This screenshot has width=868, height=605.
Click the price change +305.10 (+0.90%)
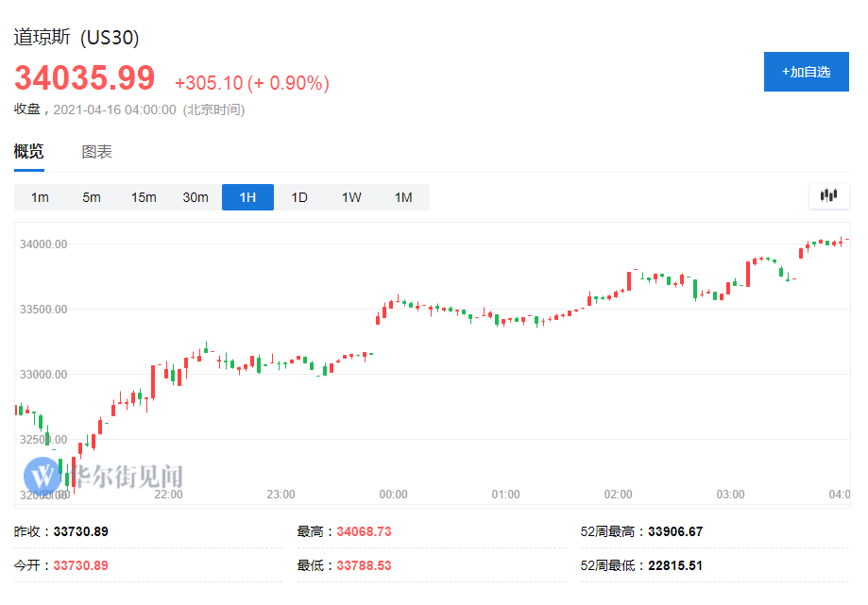pyautogui.click(x=252, y=83)
